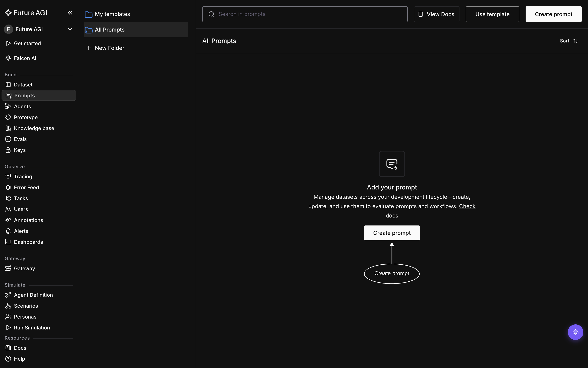This screenshot has width=588, height=368.
Task: Click the Gateway icon in sidebar
Action: (x=8, y=269)
